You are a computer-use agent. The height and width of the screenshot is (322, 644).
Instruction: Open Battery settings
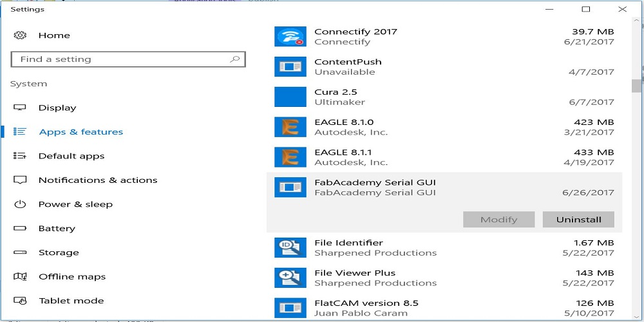click(57, 229)
